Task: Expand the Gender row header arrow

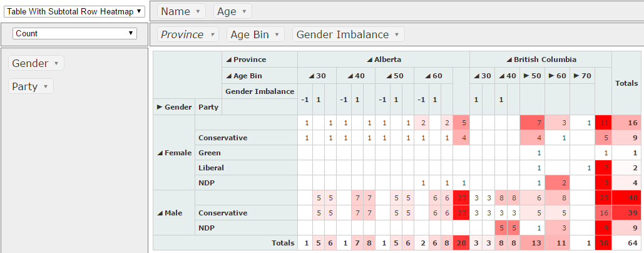Action: [x=160, y=107]
